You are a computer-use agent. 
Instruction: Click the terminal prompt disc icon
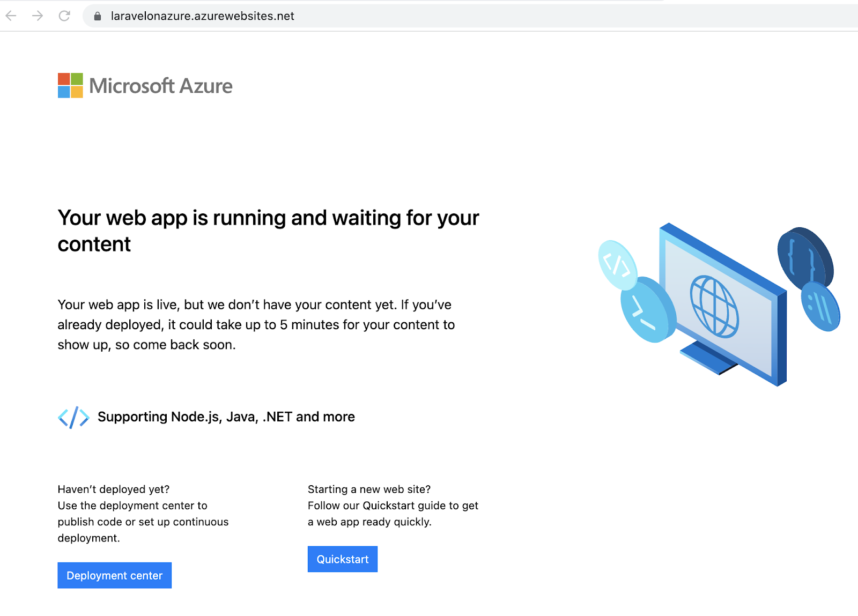(x=648, y=310)
